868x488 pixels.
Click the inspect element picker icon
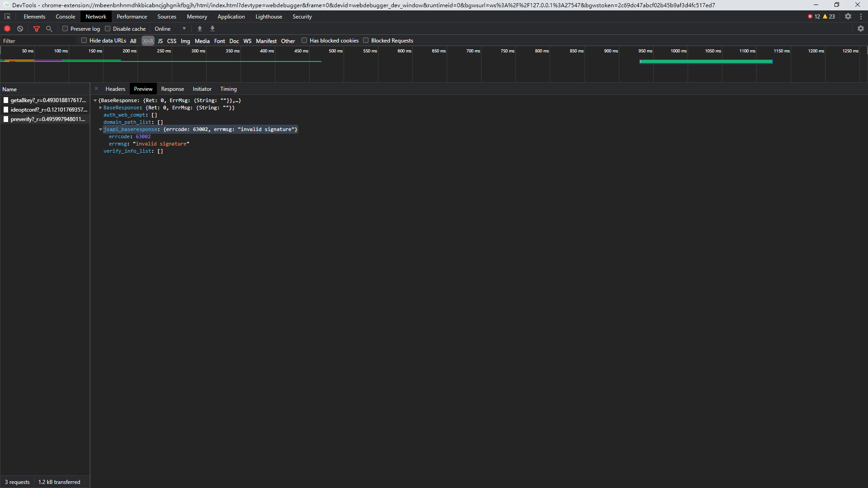pos(7,17)
